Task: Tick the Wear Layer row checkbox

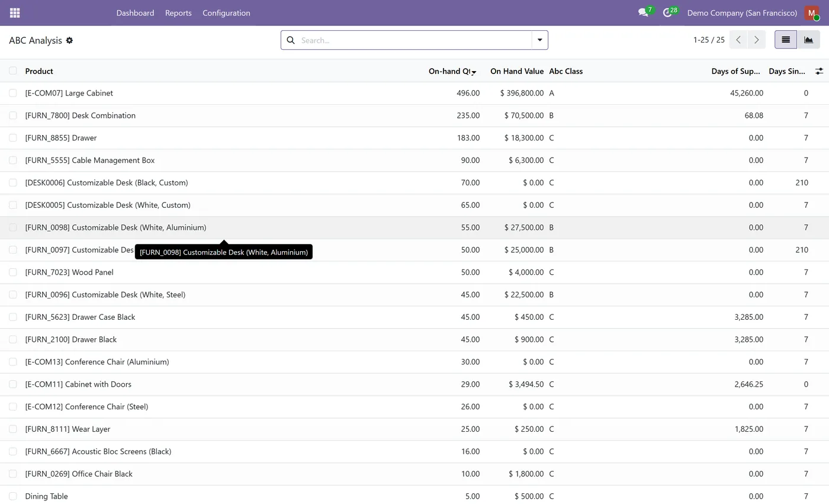Action: (13, 429)
